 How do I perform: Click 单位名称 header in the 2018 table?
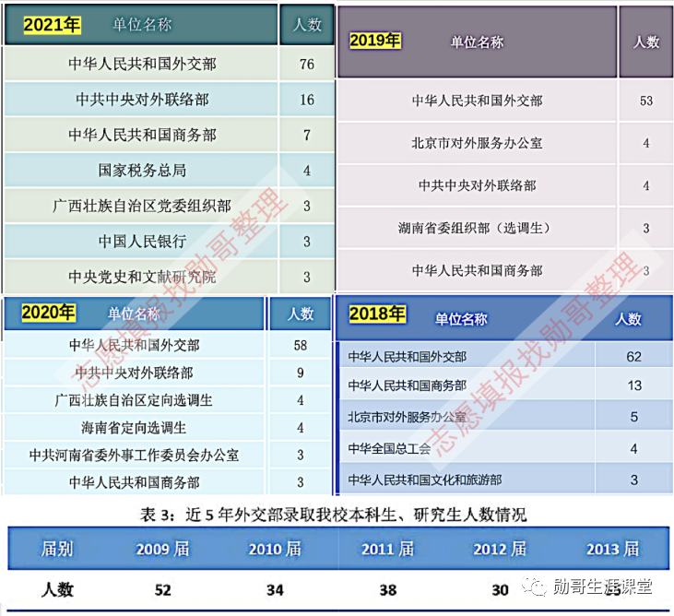pyautogui.click(x=461, y=319)
